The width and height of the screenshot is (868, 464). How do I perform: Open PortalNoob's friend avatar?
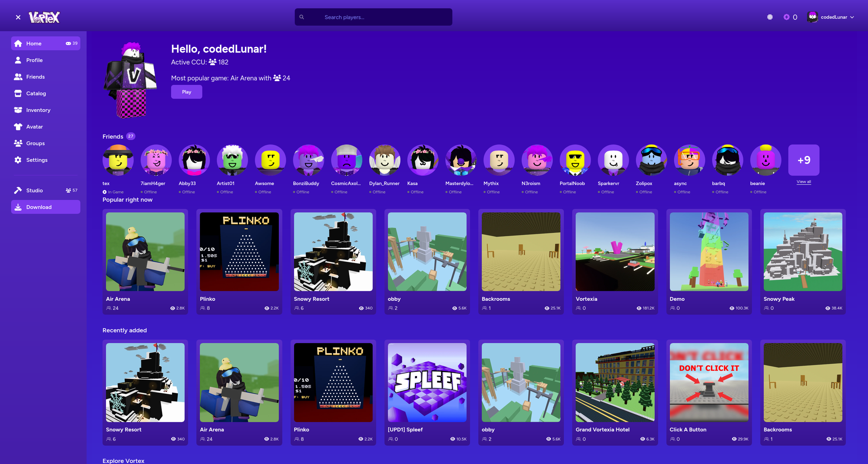click(x=575, y=160)
